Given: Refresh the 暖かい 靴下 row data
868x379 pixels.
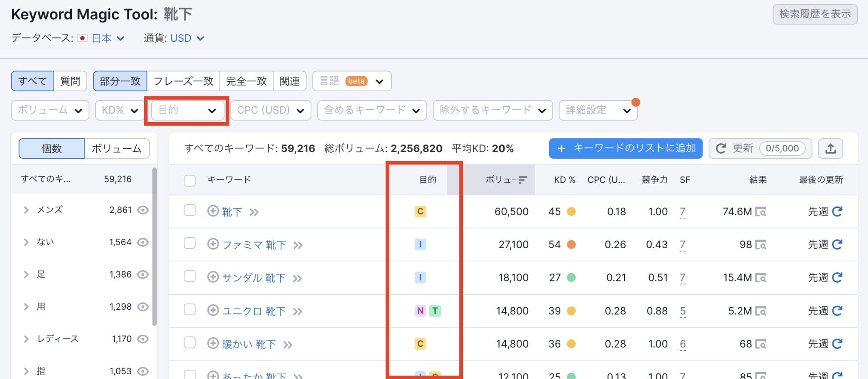Looking at the screenshot, I should pos(837,344).
